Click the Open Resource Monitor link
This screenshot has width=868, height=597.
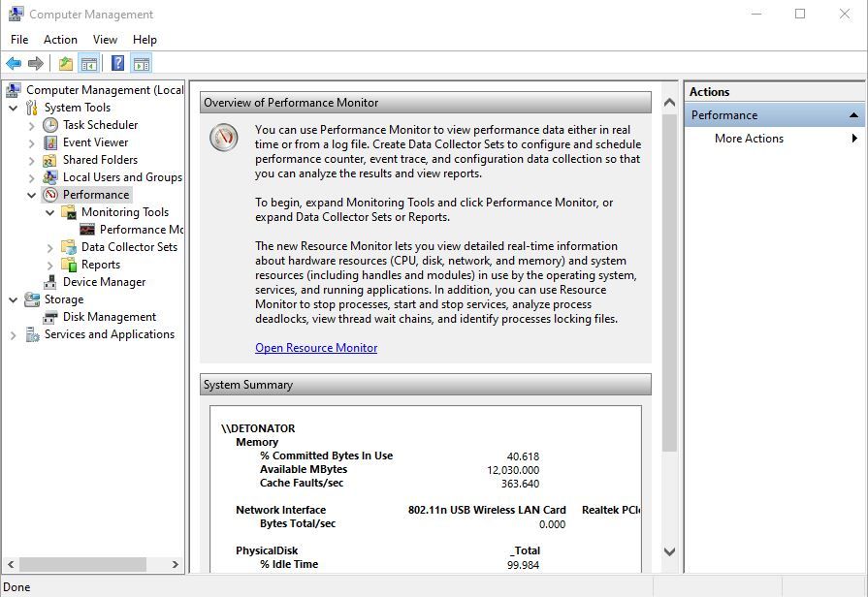click(x=316, y=348)
